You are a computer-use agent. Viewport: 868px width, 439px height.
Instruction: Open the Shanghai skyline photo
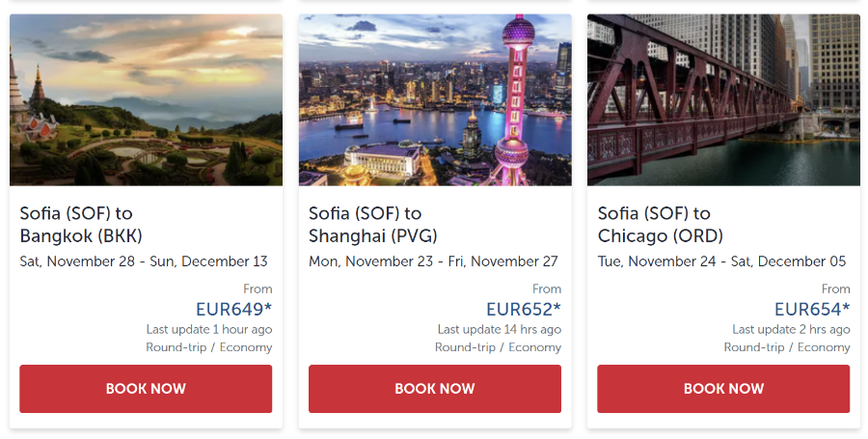(435, 99)
